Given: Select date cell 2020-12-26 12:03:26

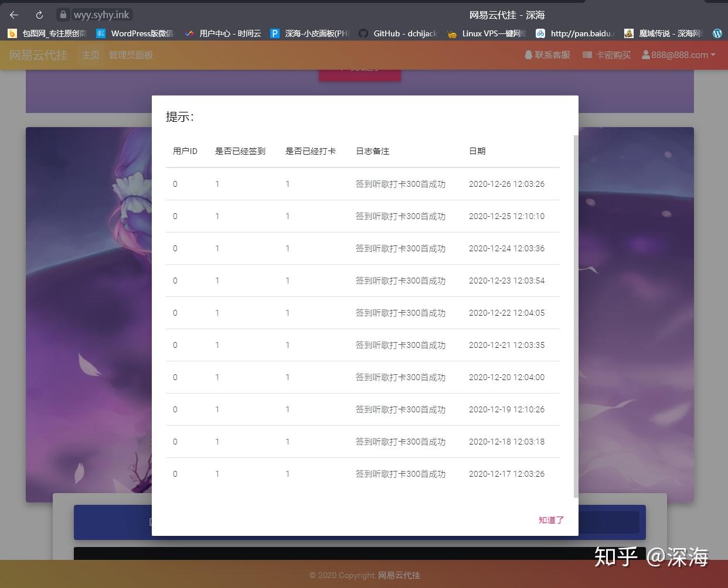Looking at the screenshot, I should click(507, 184).
